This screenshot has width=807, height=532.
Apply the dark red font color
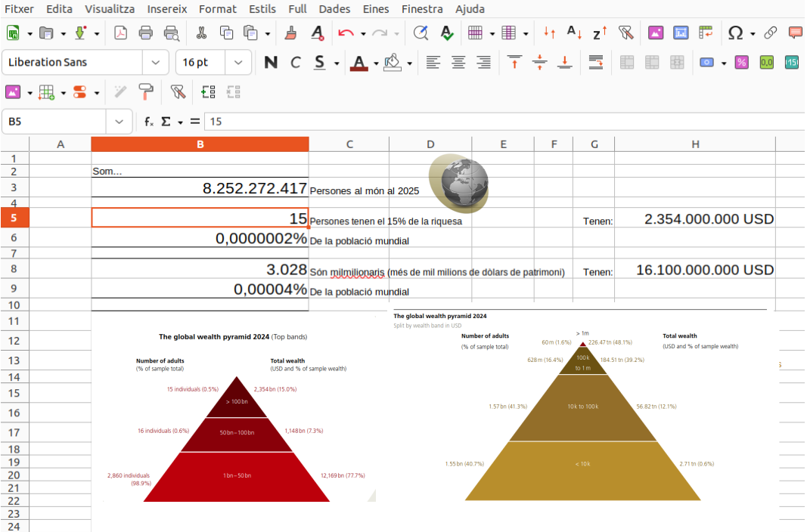click(358, 63)
